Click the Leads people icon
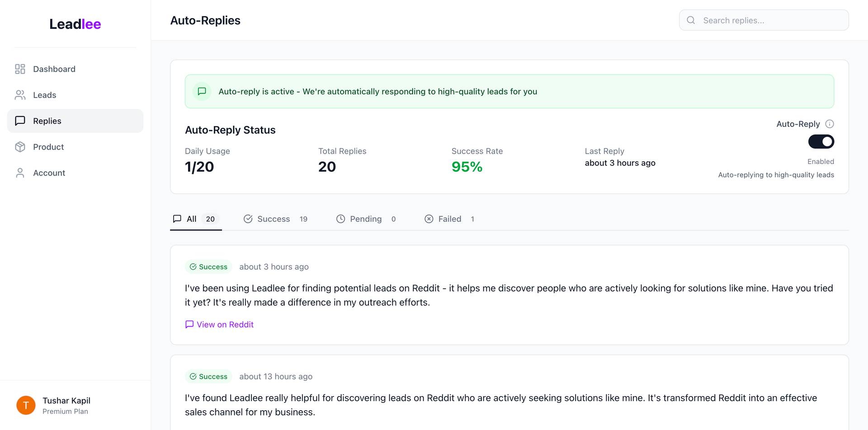Image resolution: width=868 pixels, height=430 pixels. tap(20, 95)
